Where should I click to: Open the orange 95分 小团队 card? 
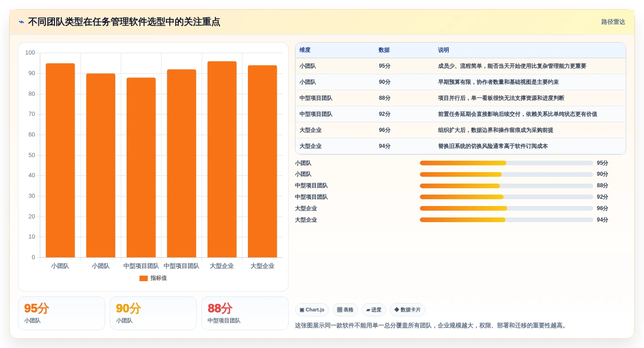[61, 313]
